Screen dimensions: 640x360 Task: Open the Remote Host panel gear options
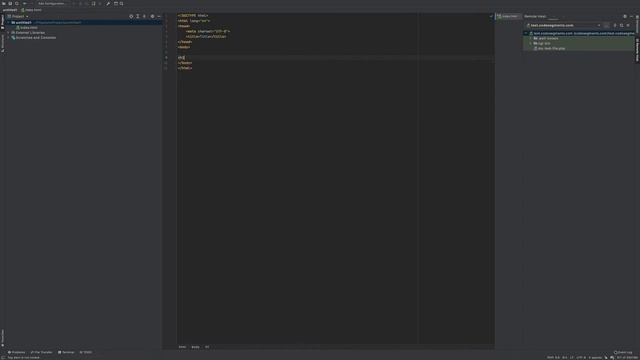pos(624,16)
